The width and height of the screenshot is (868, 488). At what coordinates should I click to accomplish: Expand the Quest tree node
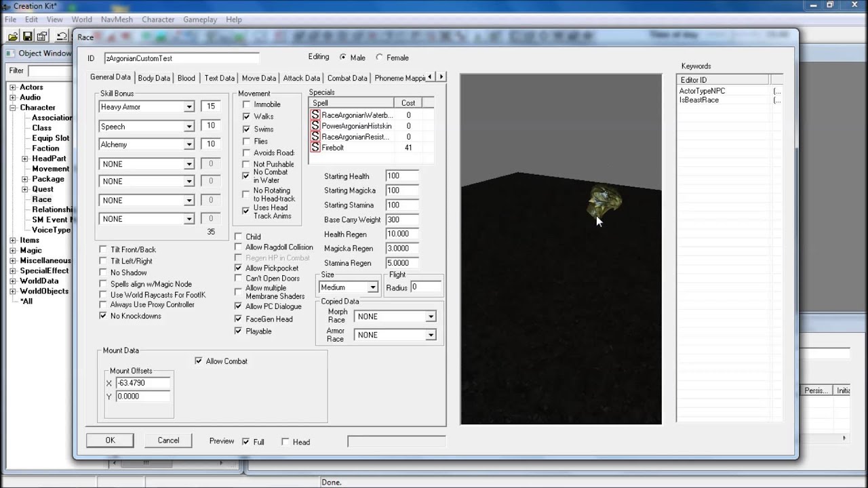pyautogui.click(x=25, y=189)
